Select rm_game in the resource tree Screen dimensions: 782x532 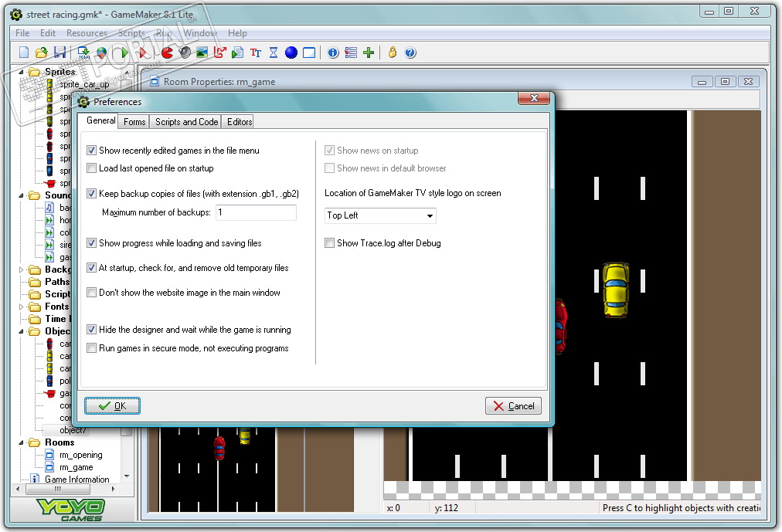tap(76, 467)
